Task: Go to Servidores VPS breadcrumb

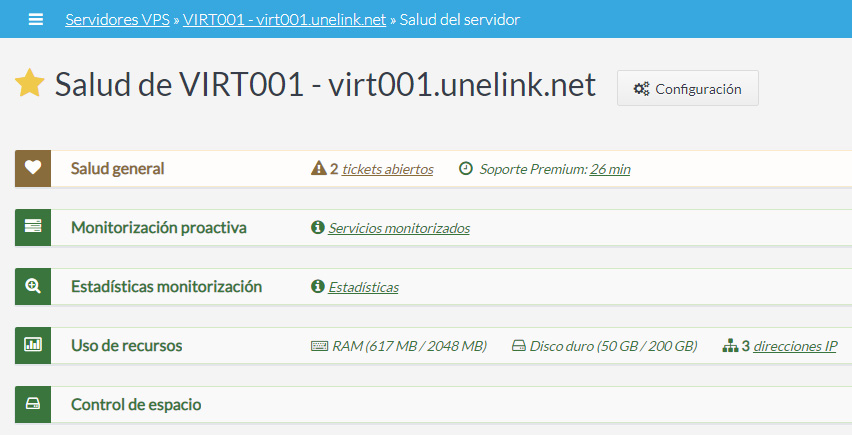Action: 118,19
